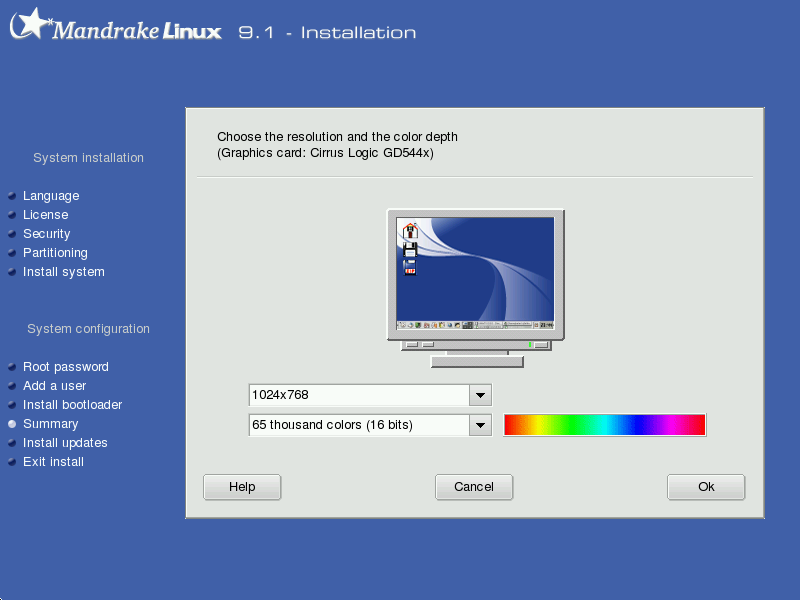Click the "Graphics card: Cirrus Logic GD544x" text
The width and height of the screenshot is (800, 600).
click(326, 153)
